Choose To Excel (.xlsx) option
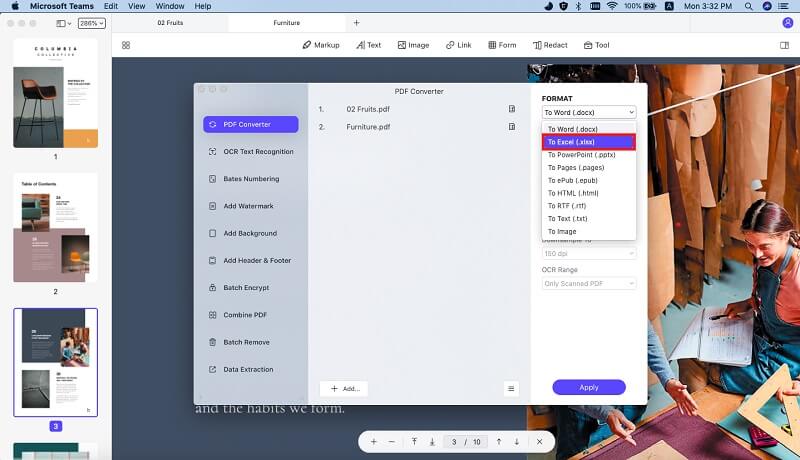The width and height of the screenshot is (800, 460). (x=589, y=142)
